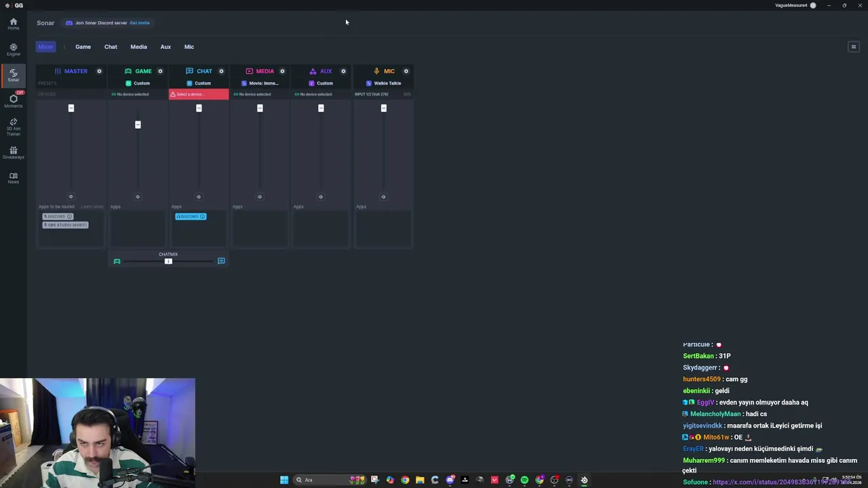Open GAME device selector
This screenshot has height=488, width=868.
coord(138,94)
